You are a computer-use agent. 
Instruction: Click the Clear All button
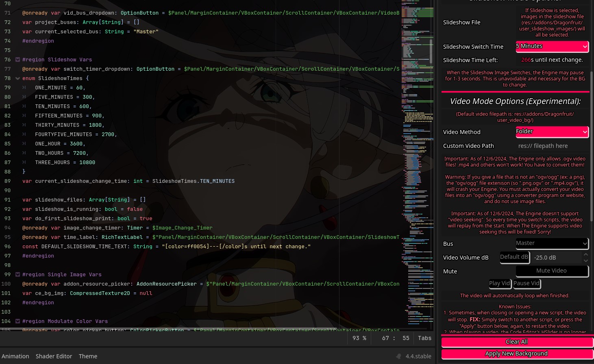click(x=517, y=342)
